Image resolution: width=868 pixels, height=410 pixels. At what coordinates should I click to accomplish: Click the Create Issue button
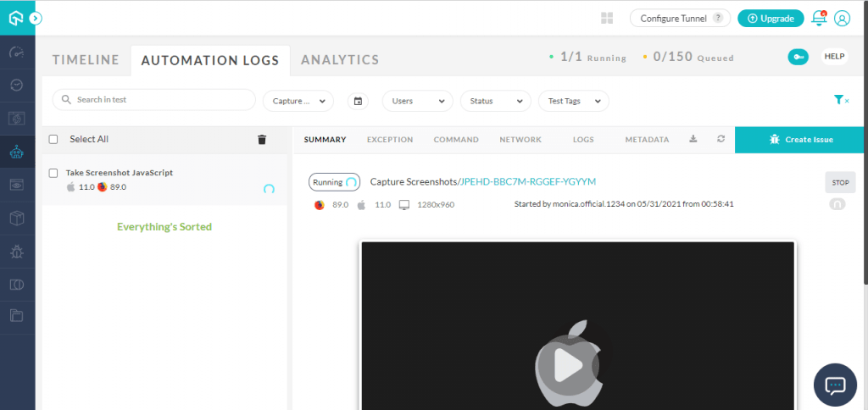(x=801, y=140)
